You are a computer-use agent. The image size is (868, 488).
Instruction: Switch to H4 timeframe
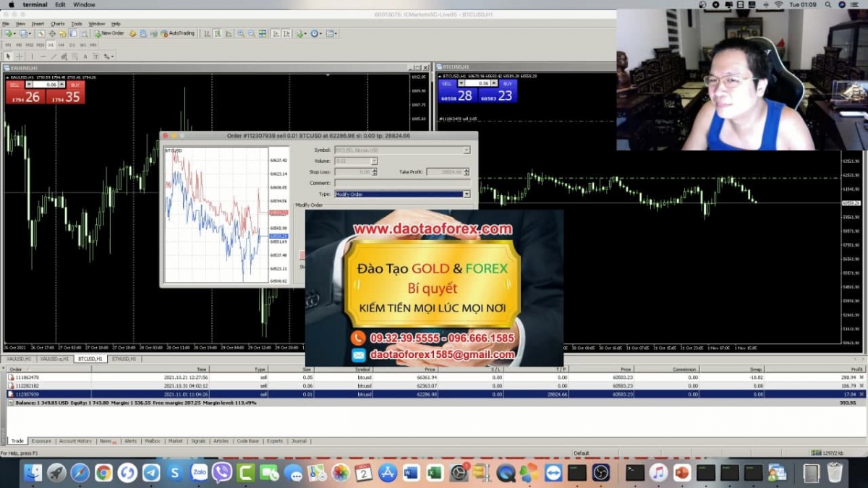pos(61,45)
